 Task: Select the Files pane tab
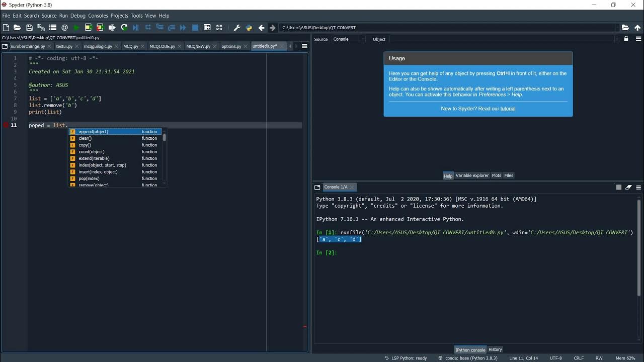coord(509,175)
